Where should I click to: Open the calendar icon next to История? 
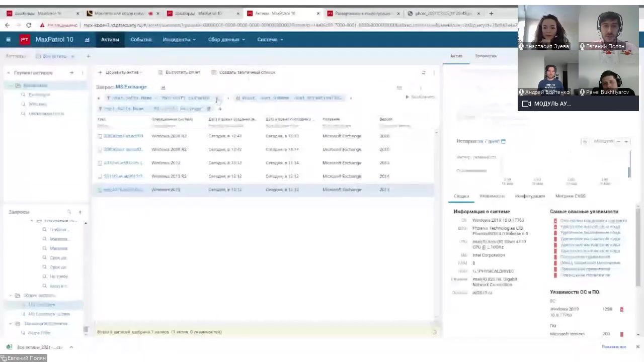pyautogui.click(x=503, y=141)
